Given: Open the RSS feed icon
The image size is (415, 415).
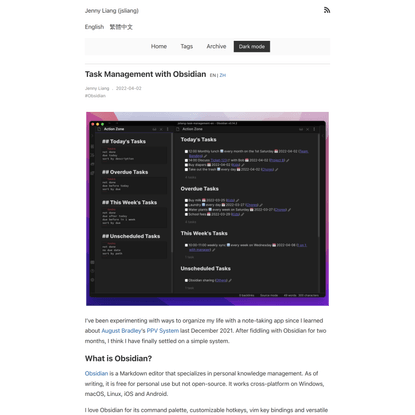Looking at the screenshot, I should (327, 10).
